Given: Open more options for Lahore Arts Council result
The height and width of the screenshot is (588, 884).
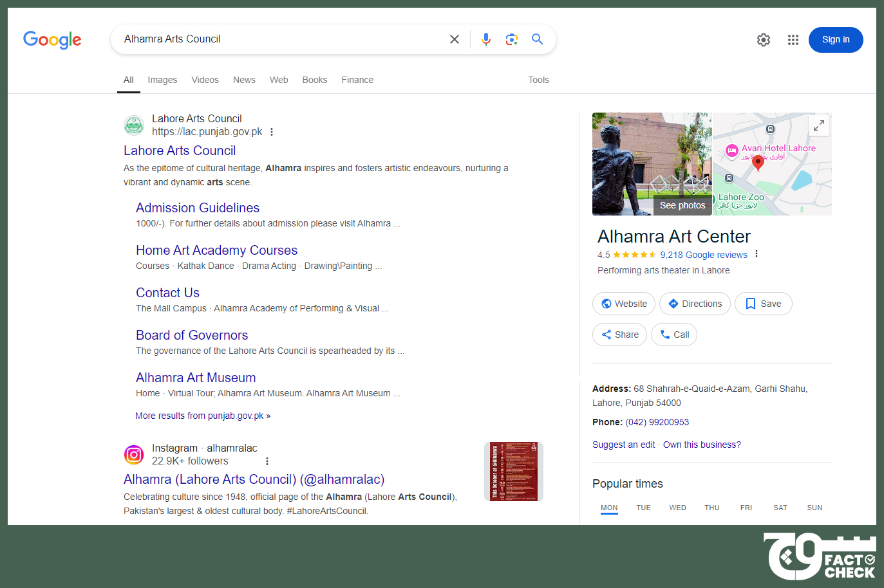Looking at the screenshot, I should [272, 132].
